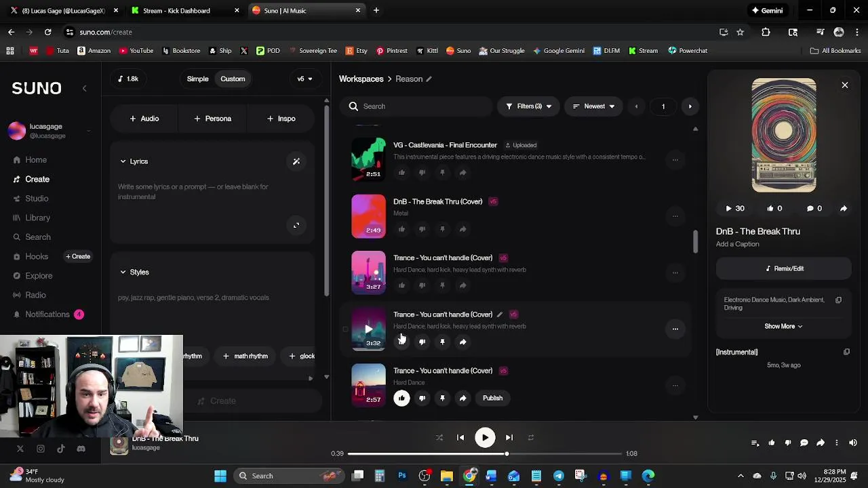The image size is (868, 488).
Task: Click the song list vertical scrollbar
Action: click(x=695, y=242)
